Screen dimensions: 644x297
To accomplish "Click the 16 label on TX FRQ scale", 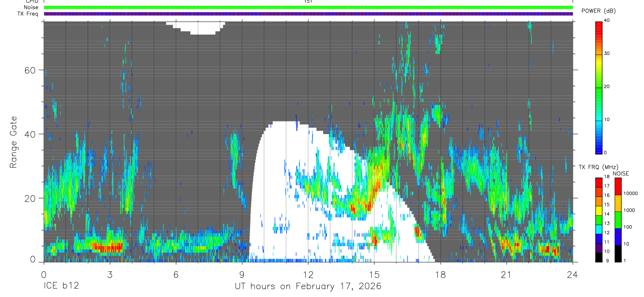I will pyautogui.click(x=607, y=195).
